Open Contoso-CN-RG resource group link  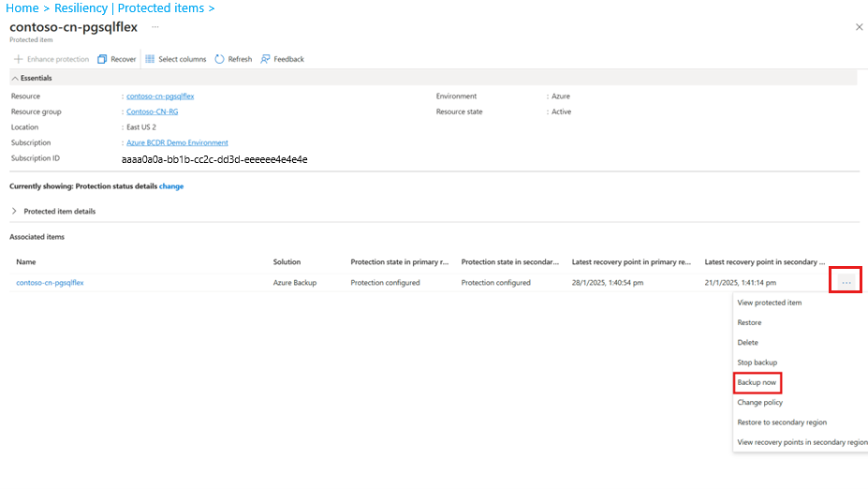tap(153, 111)
